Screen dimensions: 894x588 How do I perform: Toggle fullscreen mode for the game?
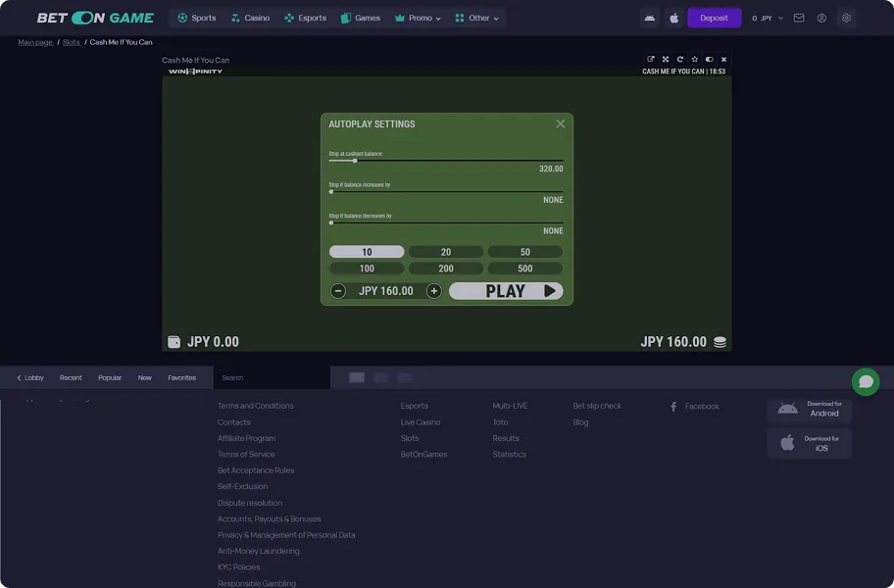pyautogui.click(x=666, y=59)
